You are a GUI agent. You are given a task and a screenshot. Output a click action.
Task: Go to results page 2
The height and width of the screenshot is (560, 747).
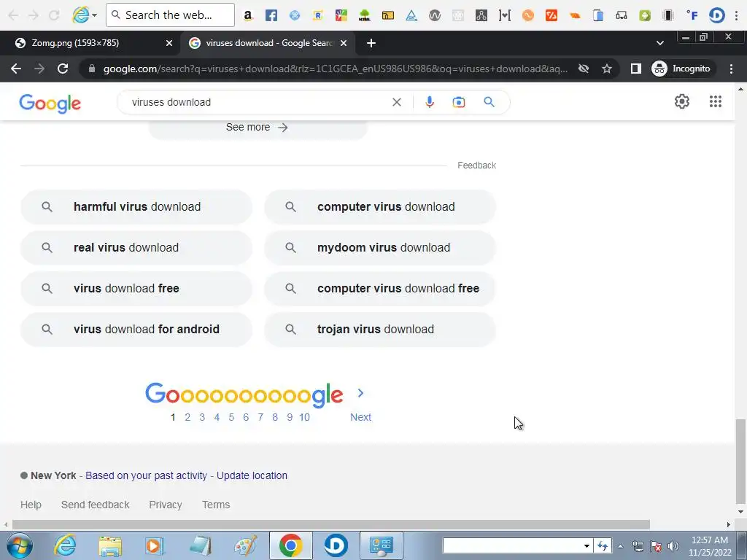(187, 417)
